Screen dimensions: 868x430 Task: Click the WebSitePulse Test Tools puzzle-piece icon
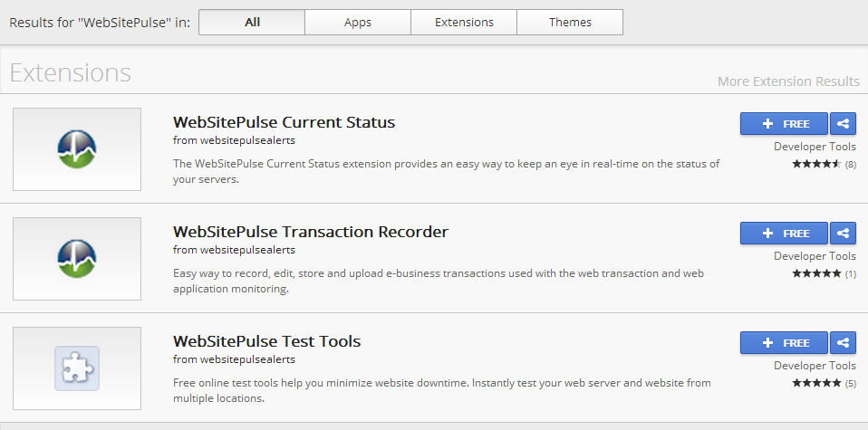77,368
